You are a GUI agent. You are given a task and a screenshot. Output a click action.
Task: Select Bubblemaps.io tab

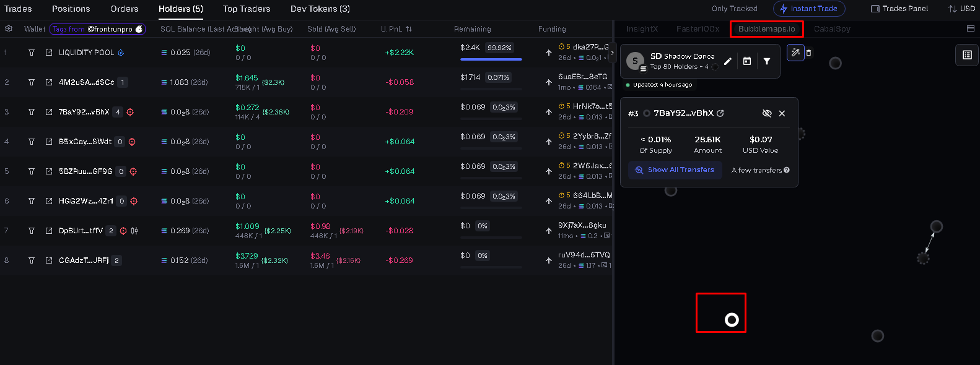click(767, 29)
